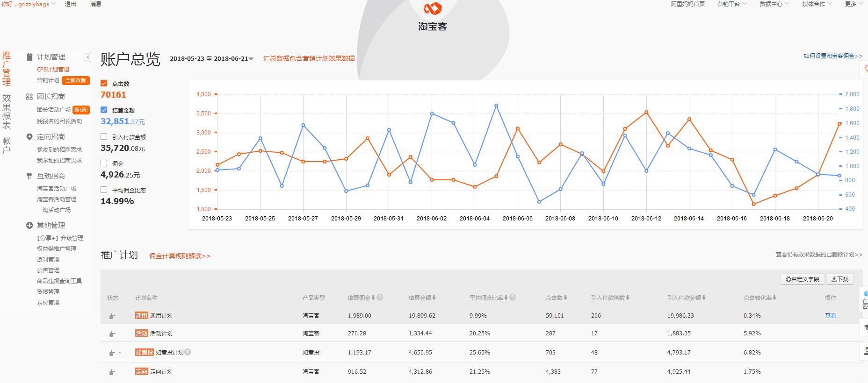Expand the 营销平台 top menu
Viewport: 868px width, 383px height.
(732, 4)
